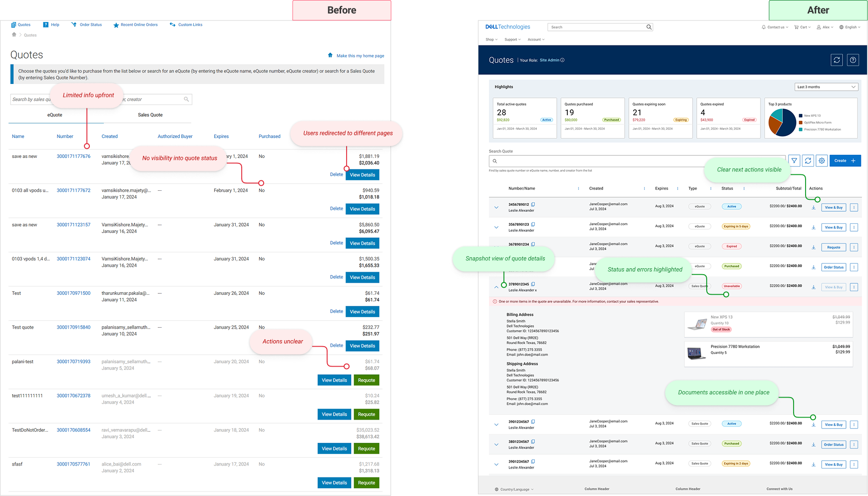This screenshot has height=496, width=868.
Task: Click the filter funnel icon in After view
Action: (x=794, y=161)
